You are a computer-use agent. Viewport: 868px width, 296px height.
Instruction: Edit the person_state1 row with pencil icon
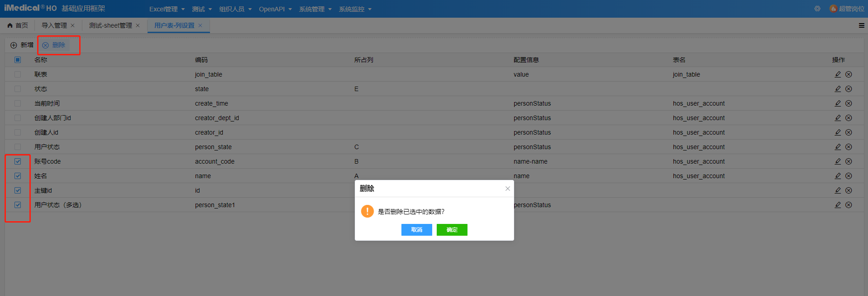click(x=838, y=205)
